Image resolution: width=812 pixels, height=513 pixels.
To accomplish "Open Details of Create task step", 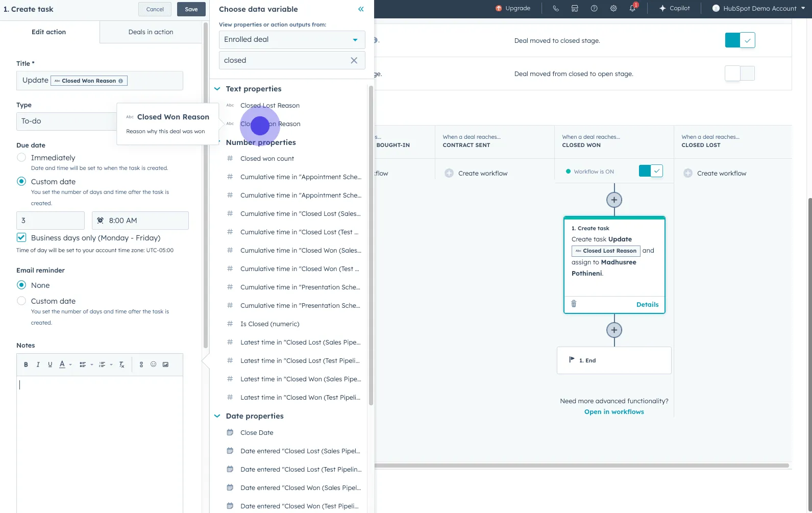I will coord(647,304).
